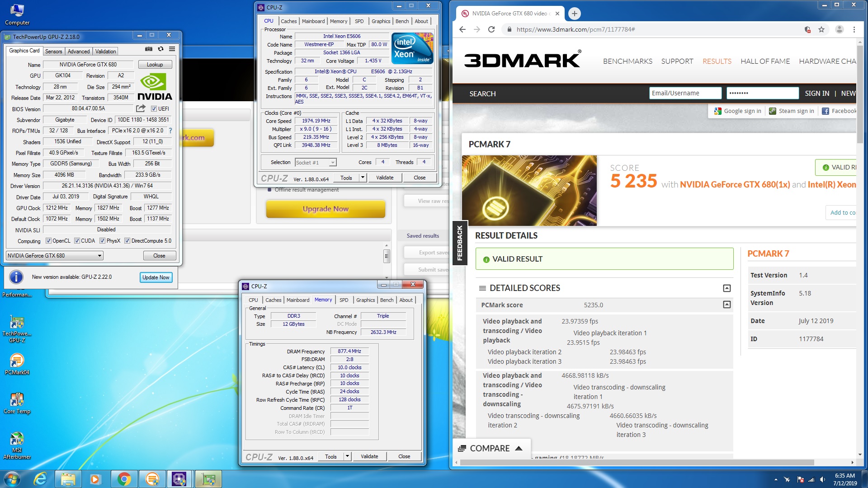Open the Tools dropdown arrow in CPU-Z CPU window
This screenshot has width=868, height=488.
pos(363,178)
